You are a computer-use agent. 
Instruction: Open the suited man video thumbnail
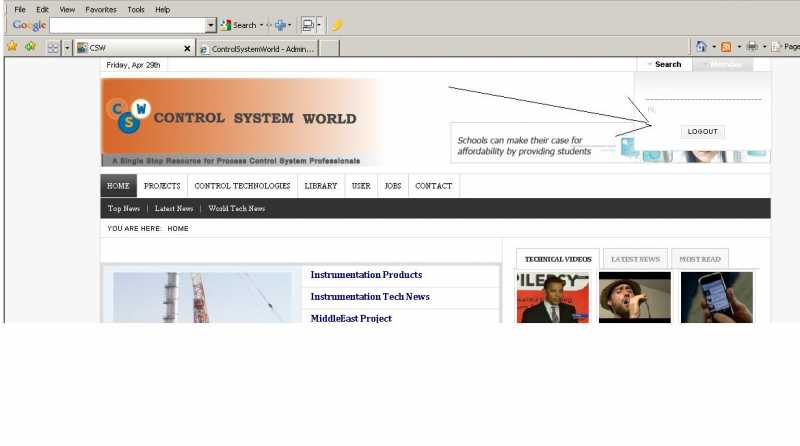(553, 297)
